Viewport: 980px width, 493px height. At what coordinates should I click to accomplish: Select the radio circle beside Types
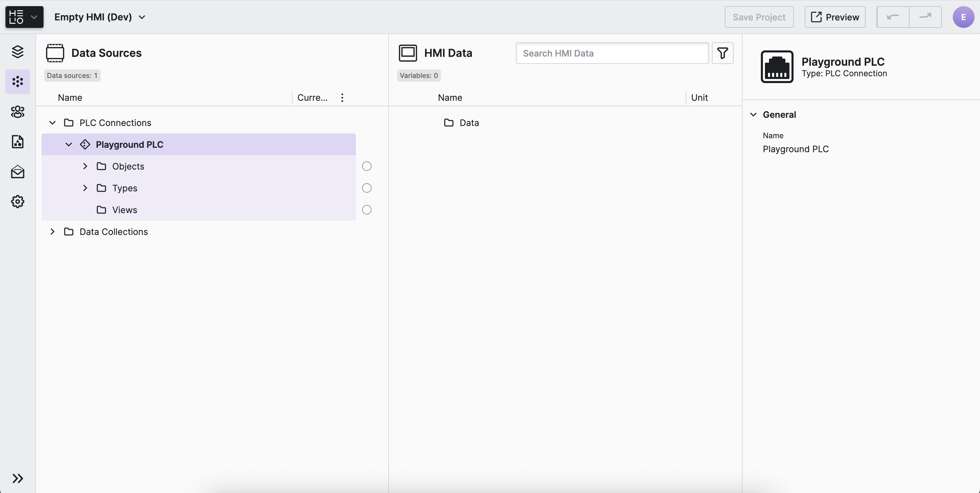pos(366,188)
